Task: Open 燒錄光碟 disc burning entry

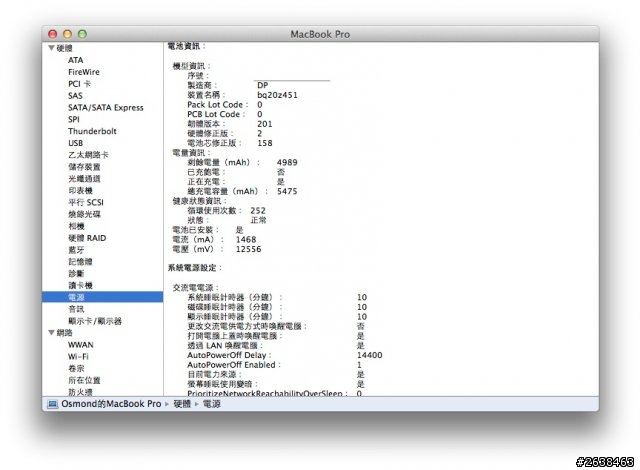Action: coord(84,214)
